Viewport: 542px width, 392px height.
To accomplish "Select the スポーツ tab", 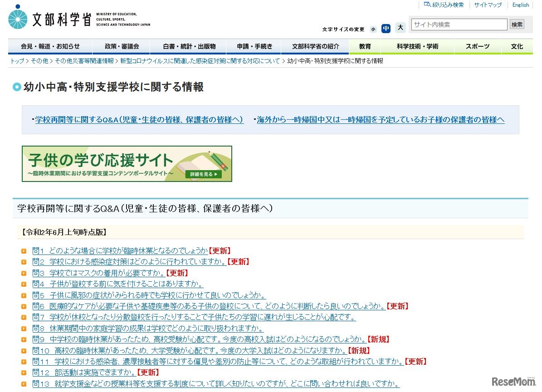I will 478,46.
